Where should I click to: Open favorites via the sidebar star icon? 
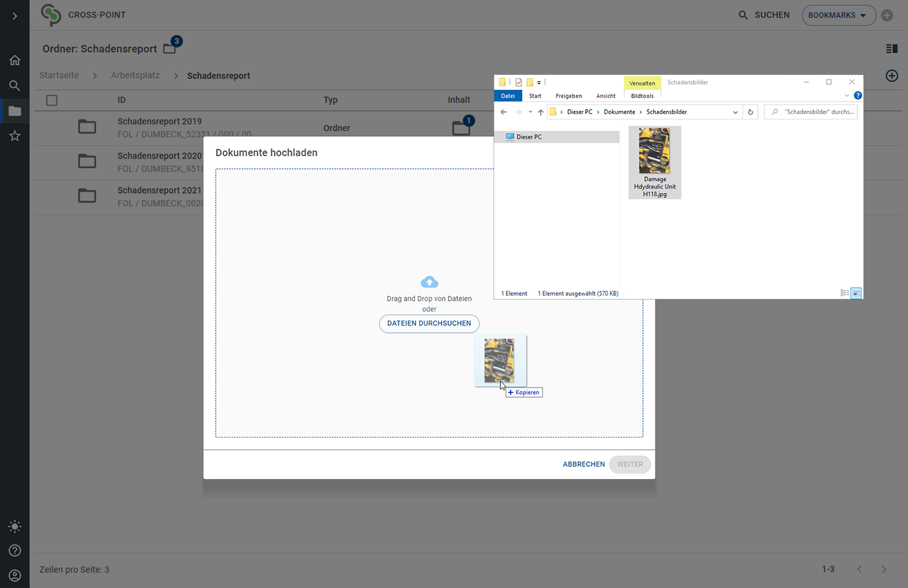click(x=15, y=136)
